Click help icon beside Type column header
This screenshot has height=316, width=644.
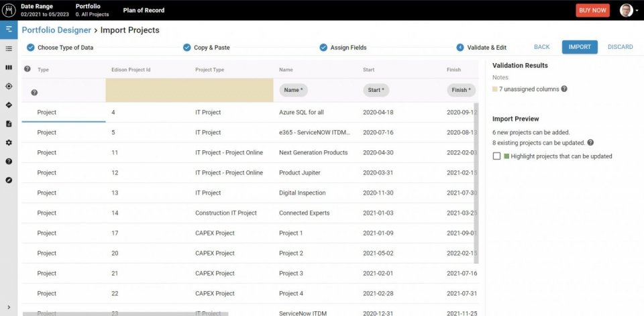pos(27,68)
